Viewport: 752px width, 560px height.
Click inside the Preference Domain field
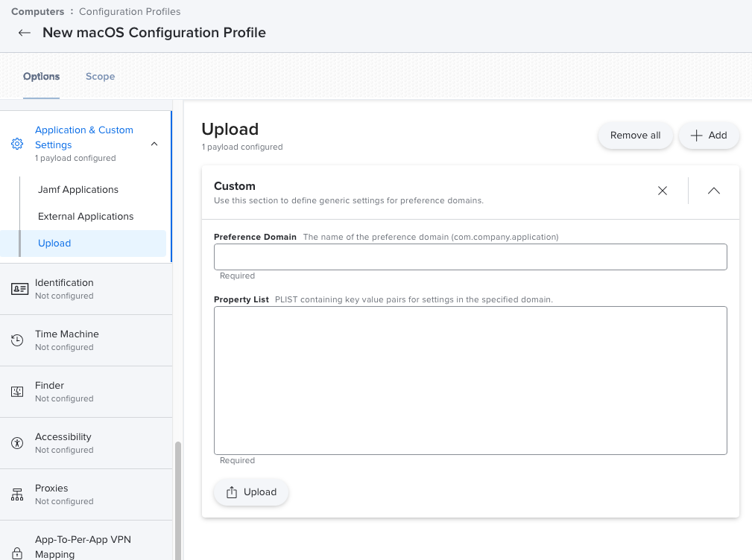(470, 257)
